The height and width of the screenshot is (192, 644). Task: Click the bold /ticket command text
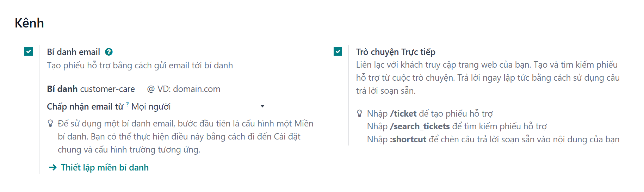[x=403, y=113]
